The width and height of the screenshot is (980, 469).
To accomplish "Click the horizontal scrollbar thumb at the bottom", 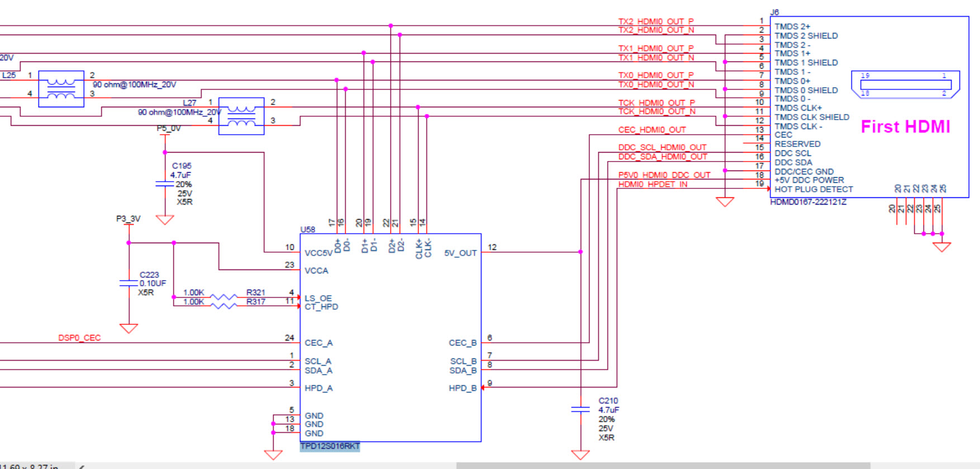I will pos(663,466).
